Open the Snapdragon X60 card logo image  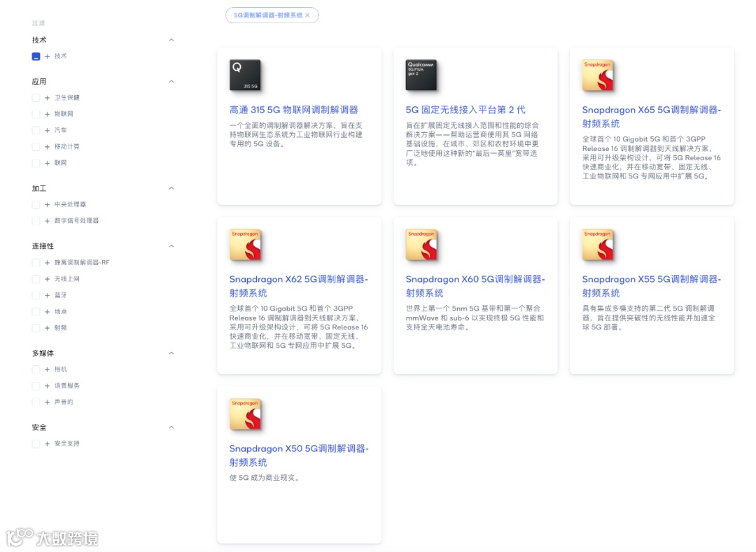pos(421,245)
